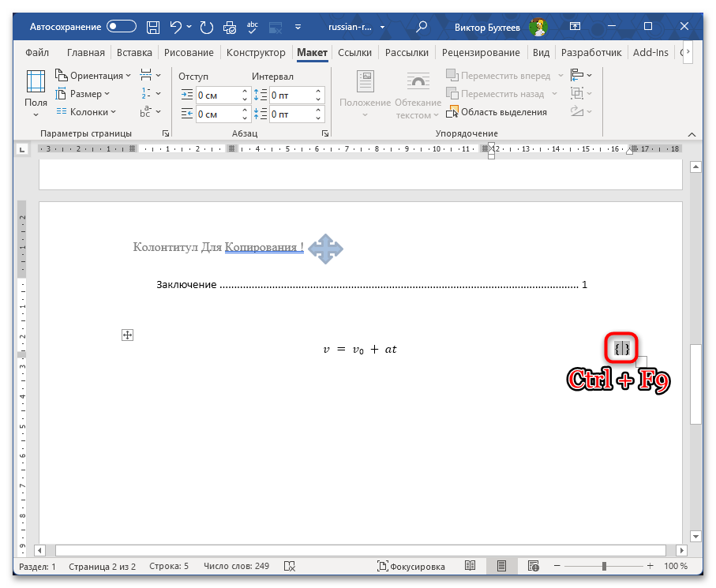The height and width of the screenshot is (588, 716).
Task: Click the equation v = v0 + at
Action: (x=360, y=350)
